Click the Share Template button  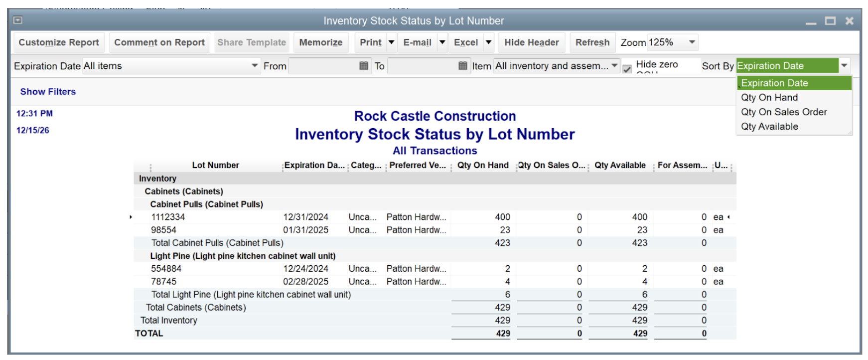click(x=252, y=42)
